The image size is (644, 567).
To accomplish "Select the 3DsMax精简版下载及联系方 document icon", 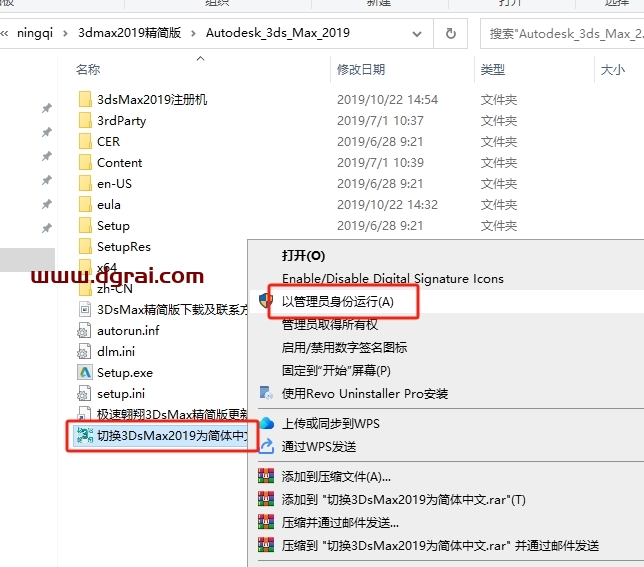I will (x=85, y=309).
